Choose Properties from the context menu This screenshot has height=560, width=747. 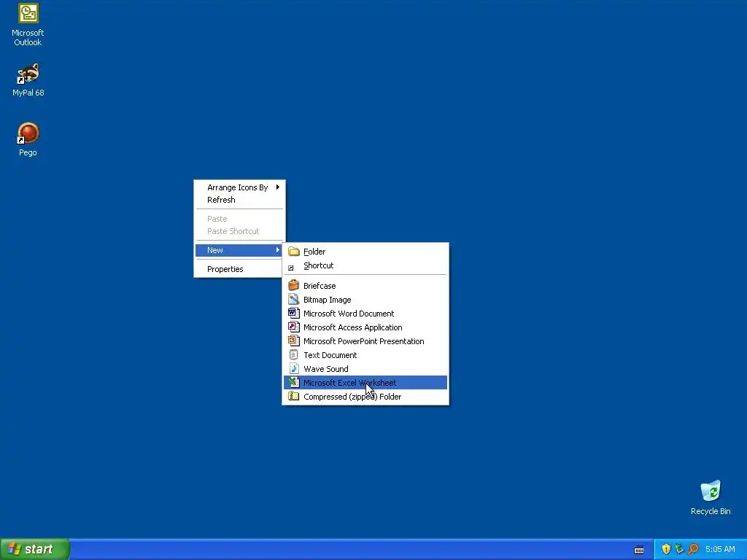point(240,269)
